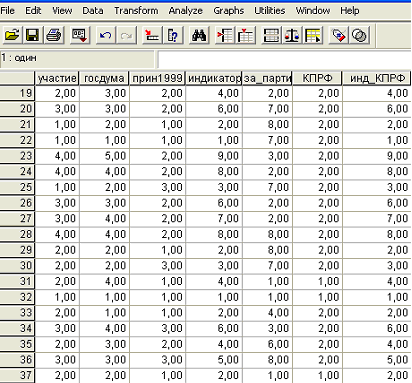Viewport: 412px width, 383px height.
Task: Click the cell value editor field
Action: click(284, 60)
